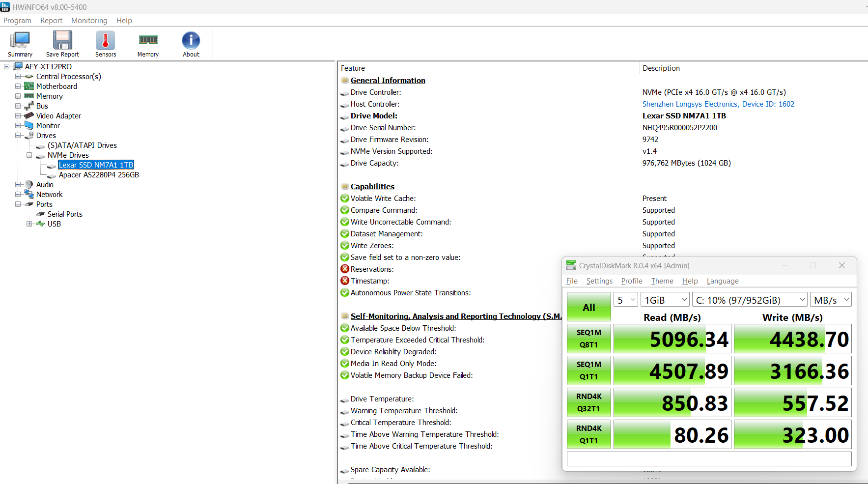Open the test count dropdown showing 5
Viewport: 868px width, 484px height.
click(625, 300)
